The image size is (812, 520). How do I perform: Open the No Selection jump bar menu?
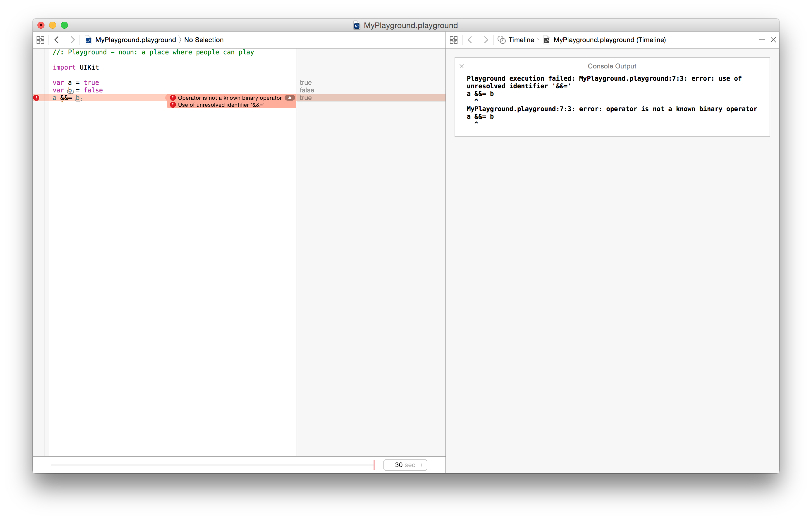[204, 40]
